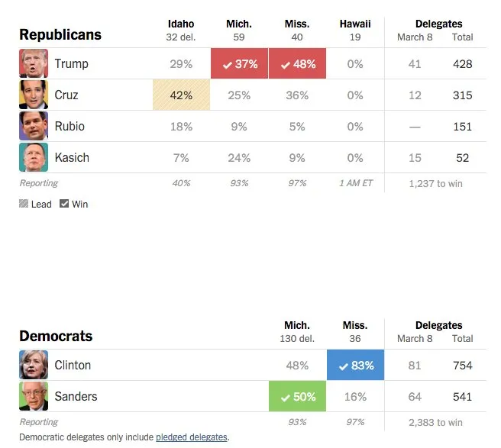This screenshot has height=448, width=501.
Task: Click Sanders' green 50% Michigan cell
Action: 298,396
